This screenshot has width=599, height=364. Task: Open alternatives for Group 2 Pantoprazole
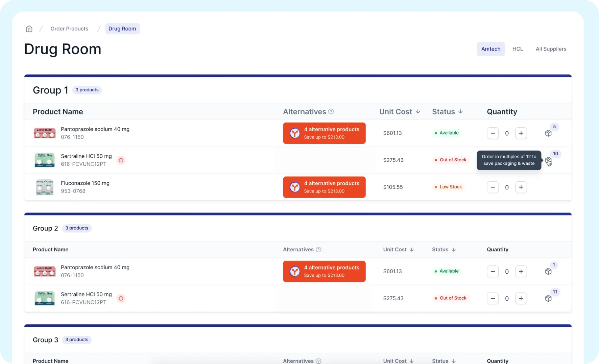[324, 271]
